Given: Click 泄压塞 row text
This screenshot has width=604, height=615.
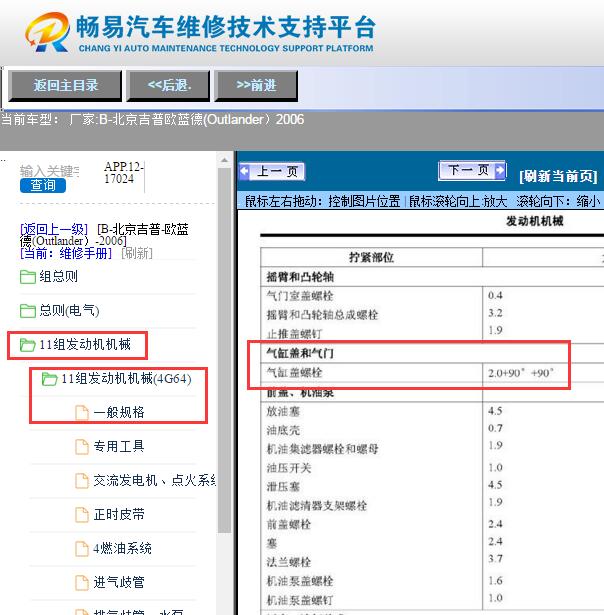Looking at the screenshot, I should click(283, 487).
